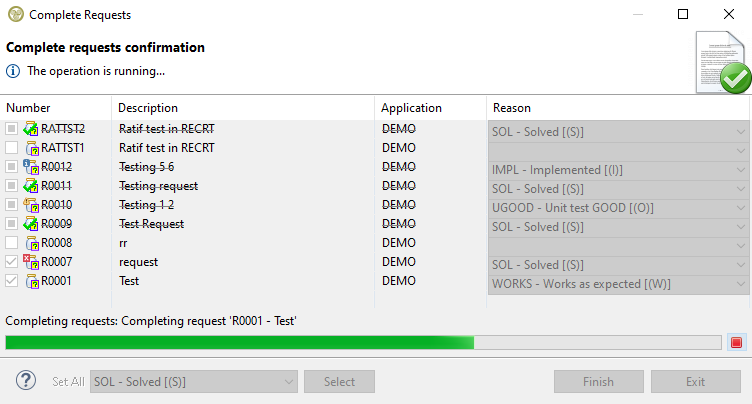Image resolution: width=752 pixels, height=404 pixels.
Task: Click the R0007 request icon
Action: coord(31,262)
